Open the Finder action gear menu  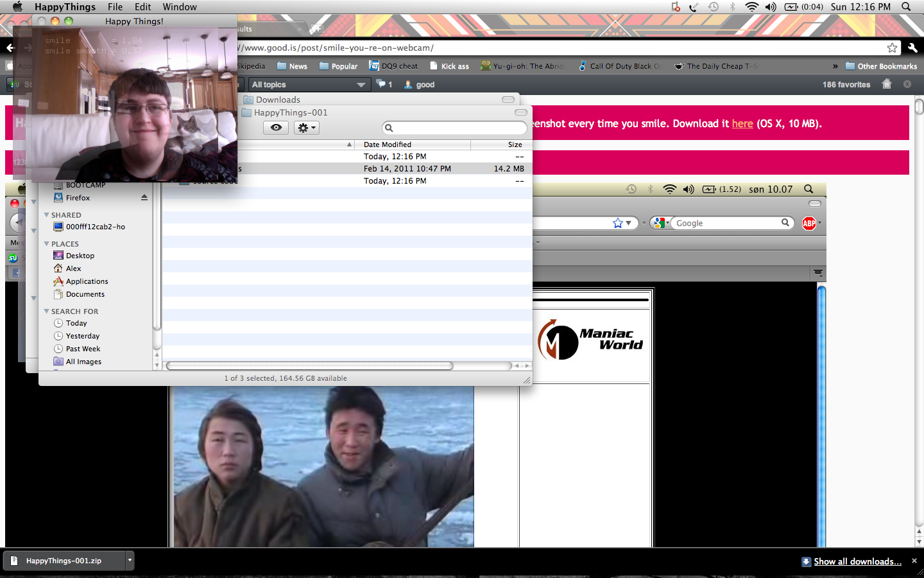(306, 128)
